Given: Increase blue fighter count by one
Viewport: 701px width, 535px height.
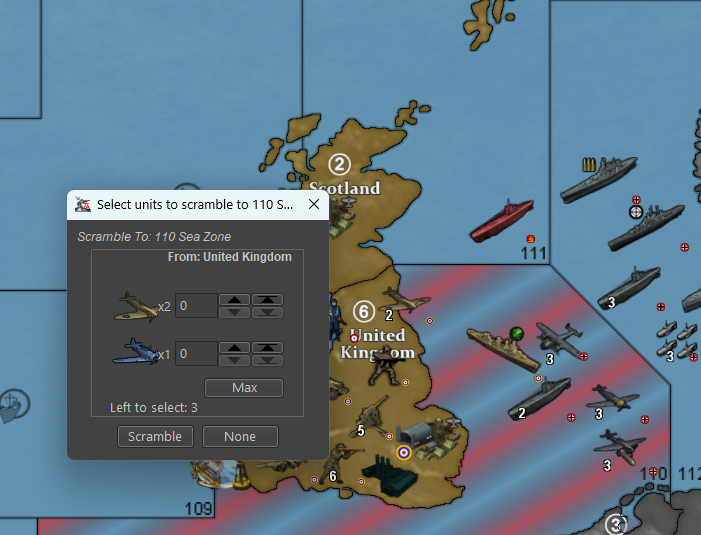Looking at the screenshot, I should click(x=233, y=347).
